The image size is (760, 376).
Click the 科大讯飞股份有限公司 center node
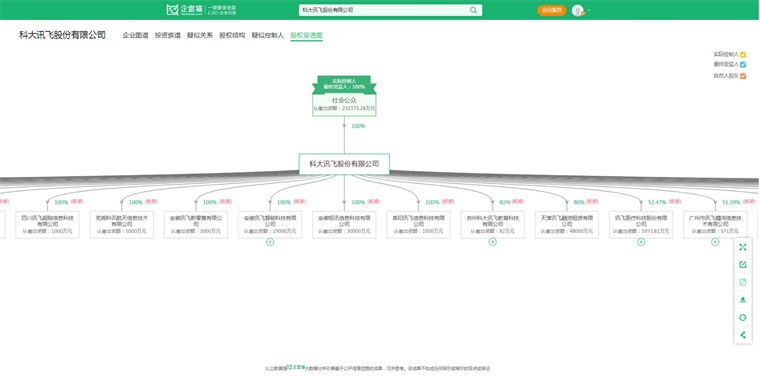(344, 164)
